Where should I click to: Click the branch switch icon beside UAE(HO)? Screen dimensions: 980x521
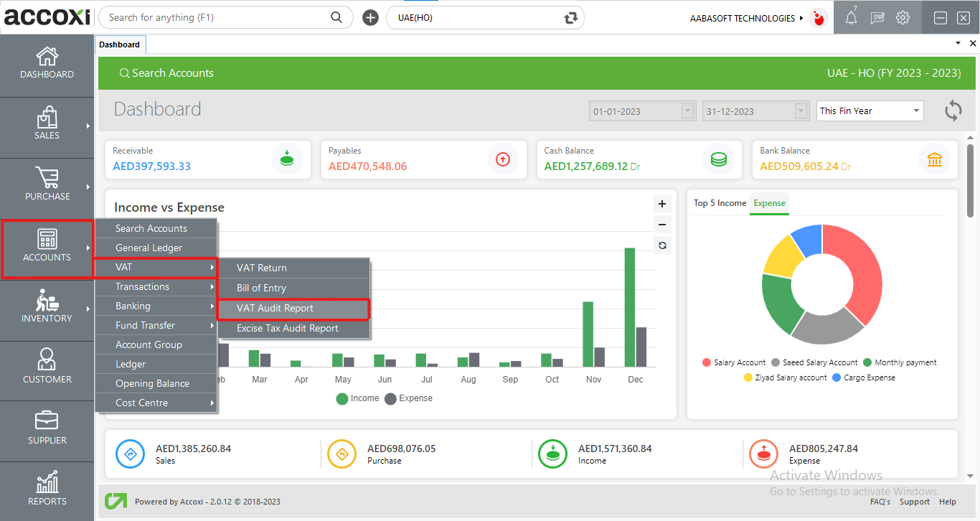point(571,18)
